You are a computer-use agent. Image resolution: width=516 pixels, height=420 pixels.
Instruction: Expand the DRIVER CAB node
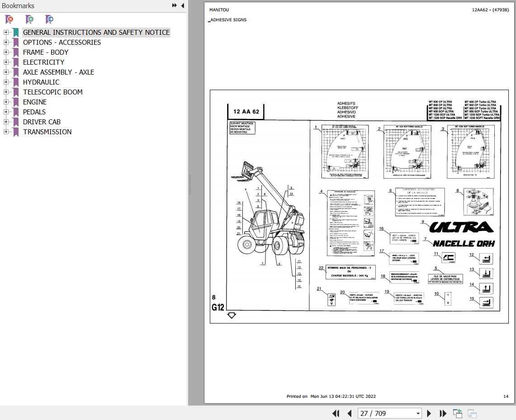click(x=6, y=122)
